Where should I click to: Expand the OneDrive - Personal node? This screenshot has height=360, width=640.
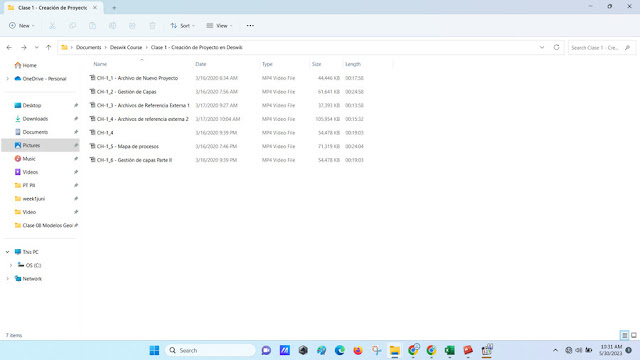point(7,79)
